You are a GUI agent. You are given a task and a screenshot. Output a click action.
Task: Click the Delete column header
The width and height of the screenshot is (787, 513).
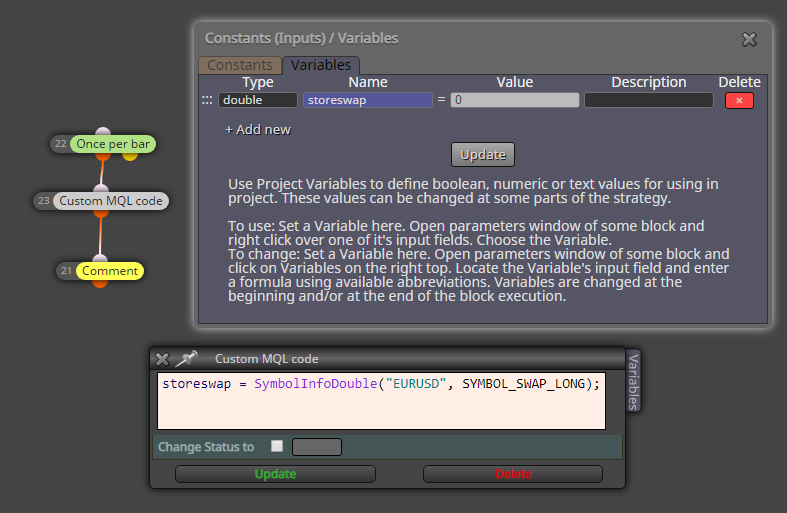(x=739, y=82)
